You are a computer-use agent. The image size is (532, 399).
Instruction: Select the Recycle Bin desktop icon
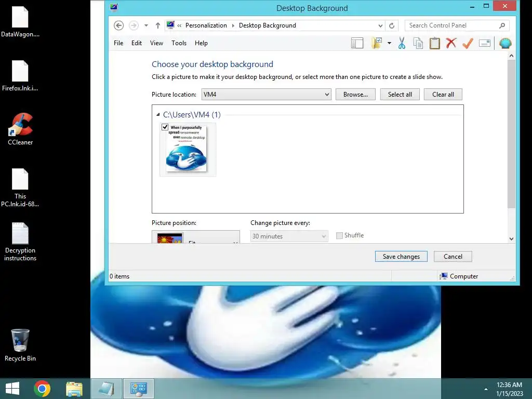tap(20, 345)
